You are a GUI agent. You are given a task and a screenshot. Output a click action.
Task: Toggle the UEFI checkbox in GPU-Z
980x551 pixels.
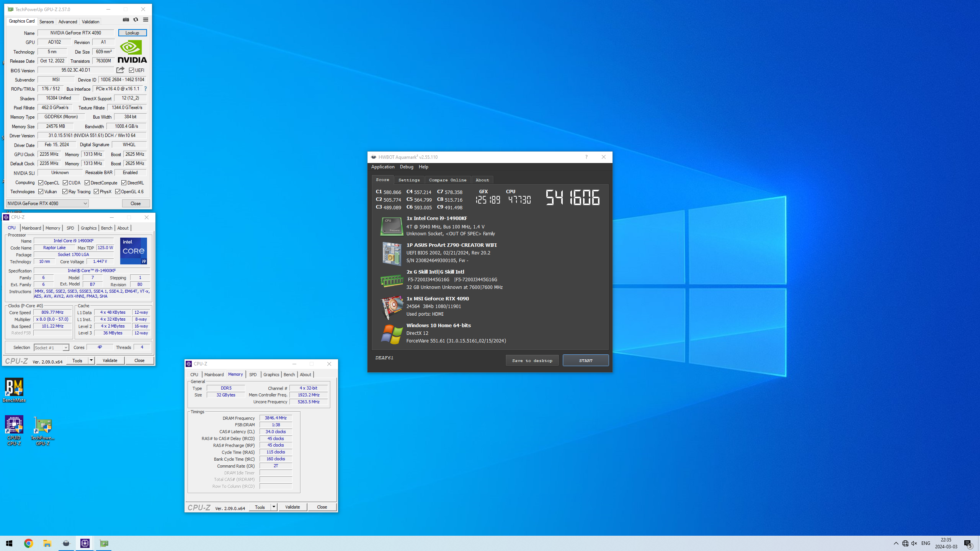[x=131, y=70]
